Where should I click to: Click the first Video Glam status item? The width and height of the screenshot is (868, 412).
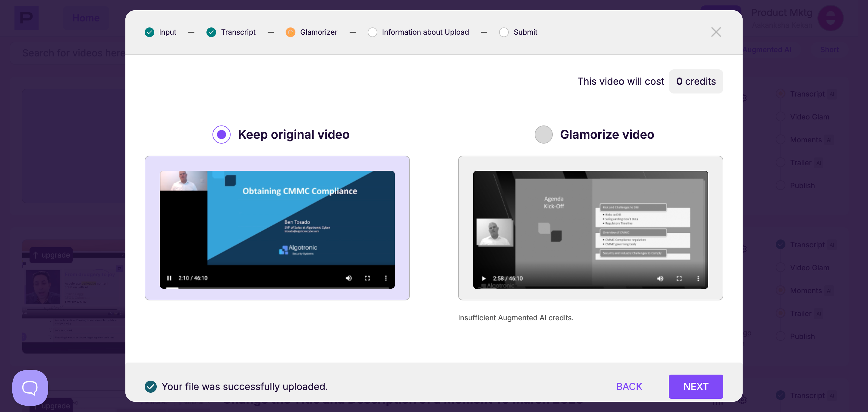coord(803,117)
